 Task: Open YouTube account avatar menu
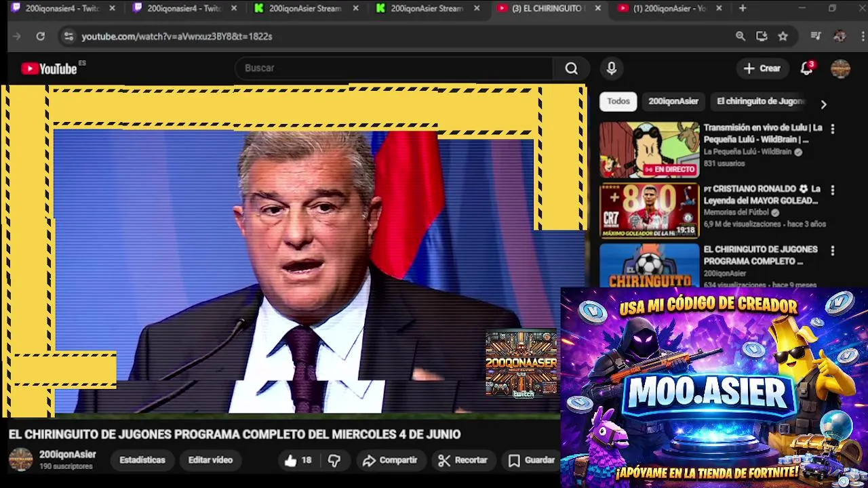[840, 68]
